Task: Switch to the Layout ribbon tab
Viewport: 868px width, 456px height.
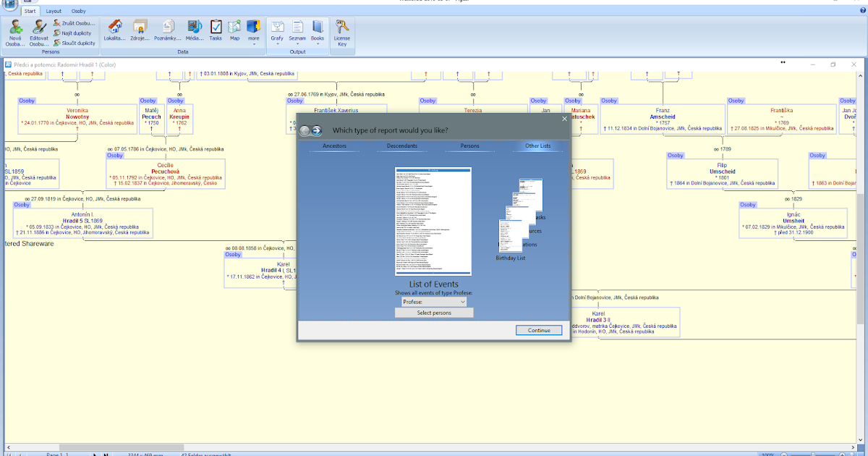Action: point(54,11)
